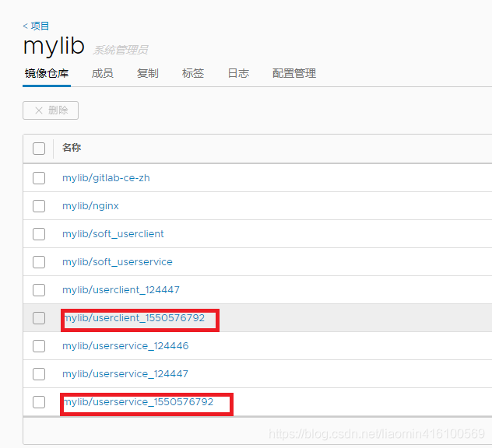Open the mylib/nginx repository
This screenshot has height=448, width=492.
90,206
